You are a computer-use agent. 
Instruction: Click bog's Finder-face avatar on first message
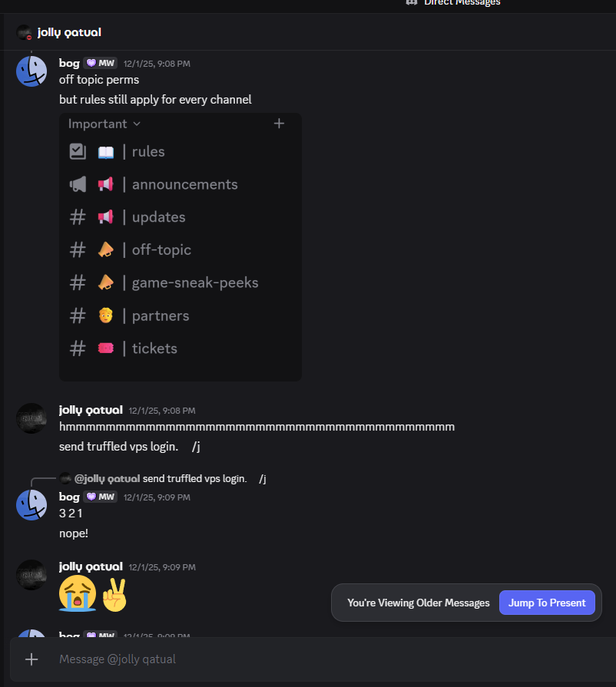(x=31, y=71)
